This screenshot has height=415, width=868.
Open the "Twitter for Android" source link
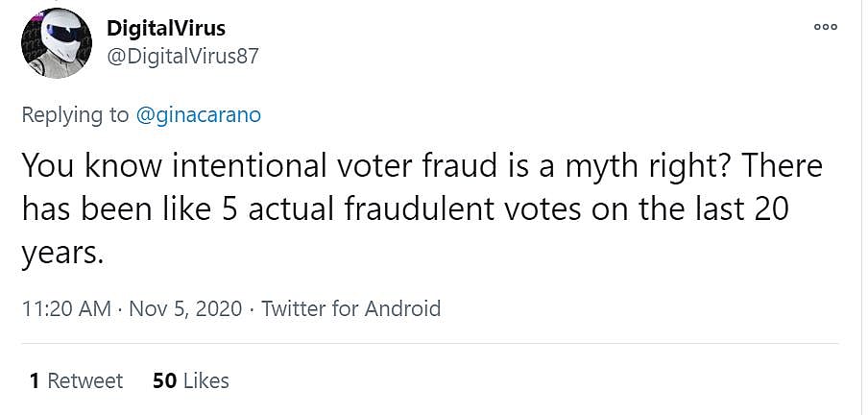pyautogui.click(x=350, y=308)
